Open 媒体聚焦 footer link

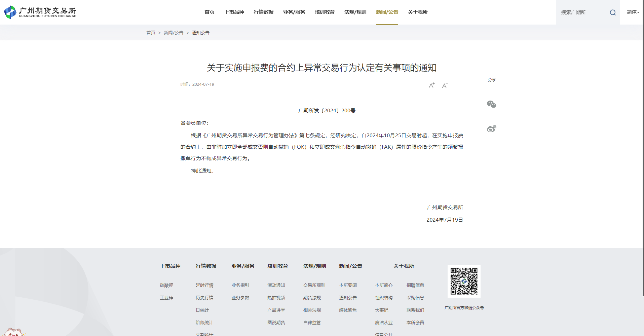(x=348, y=310)
